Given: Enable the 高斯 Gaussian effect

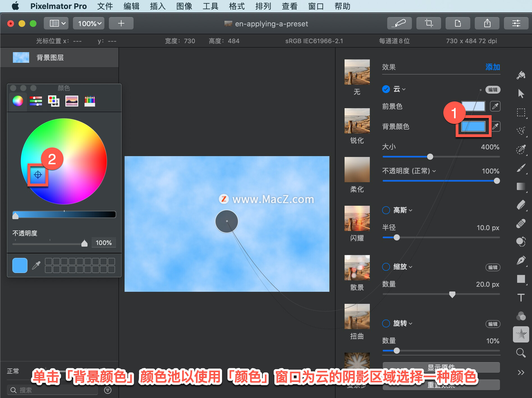Looking at the screenshot, I should click(x=386, y=210).
